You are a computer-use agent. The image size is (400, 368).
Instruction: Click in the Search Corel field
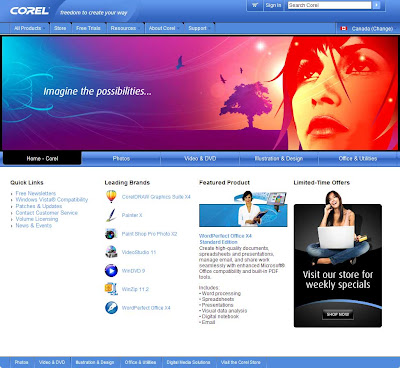[329, 5]
